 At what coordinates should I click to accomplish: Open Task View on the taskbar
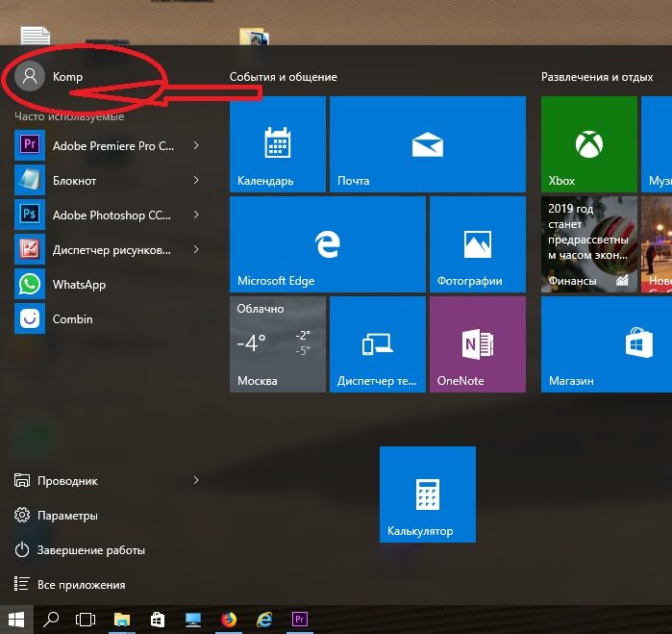tap(86, 620)
